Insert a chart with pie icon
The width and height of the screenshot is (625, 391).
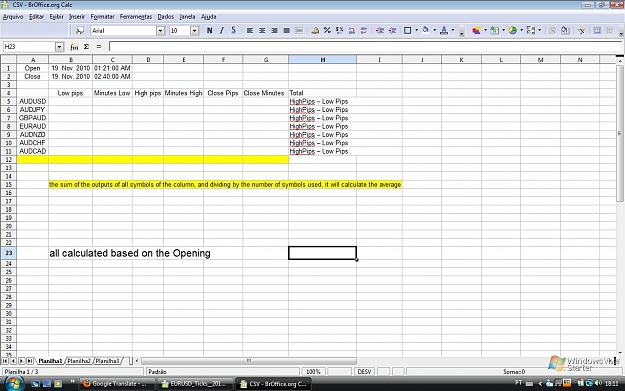pyautogui.click(x=513, y=30)
